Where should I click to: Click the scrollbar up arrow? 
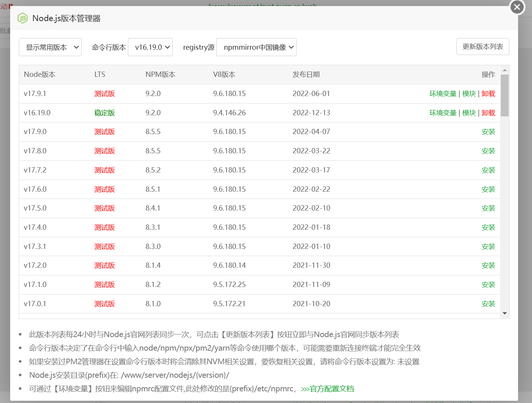click(505, 70)
